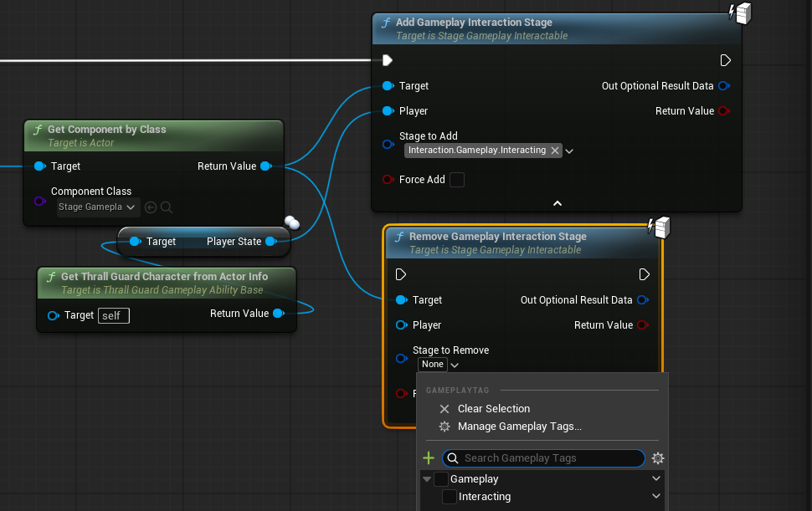812x511 pixels.
Task: Click the magnifier icon beside Component Class
Action: pyautogui.click(x=167, y=207)
